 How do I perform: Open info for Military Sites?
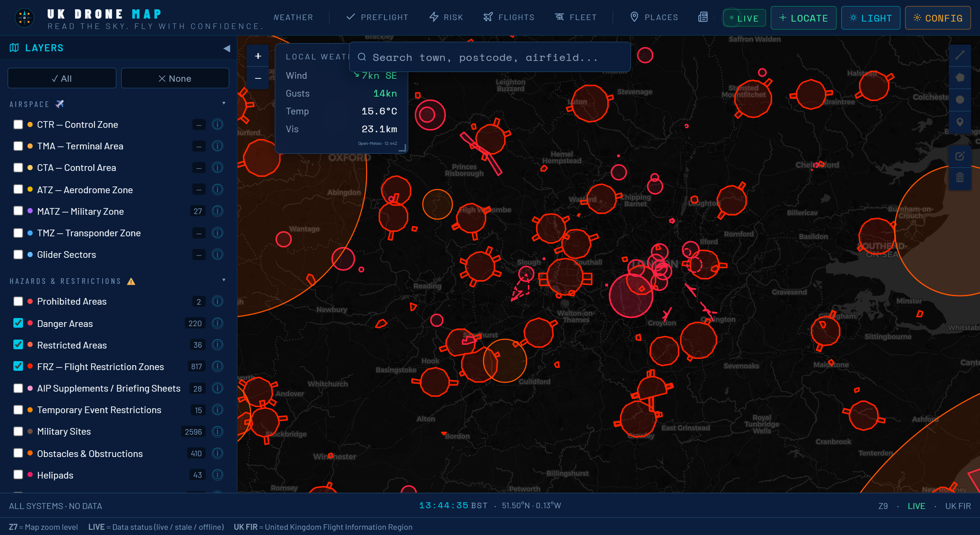tap(217, 431)
